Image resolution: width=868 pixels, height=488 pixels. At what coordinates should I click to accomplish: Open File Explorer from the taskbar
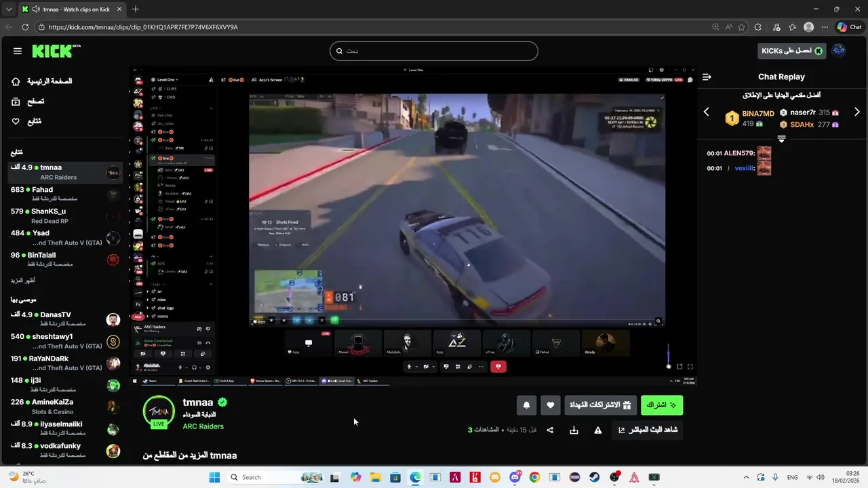[x=376, y=477]
